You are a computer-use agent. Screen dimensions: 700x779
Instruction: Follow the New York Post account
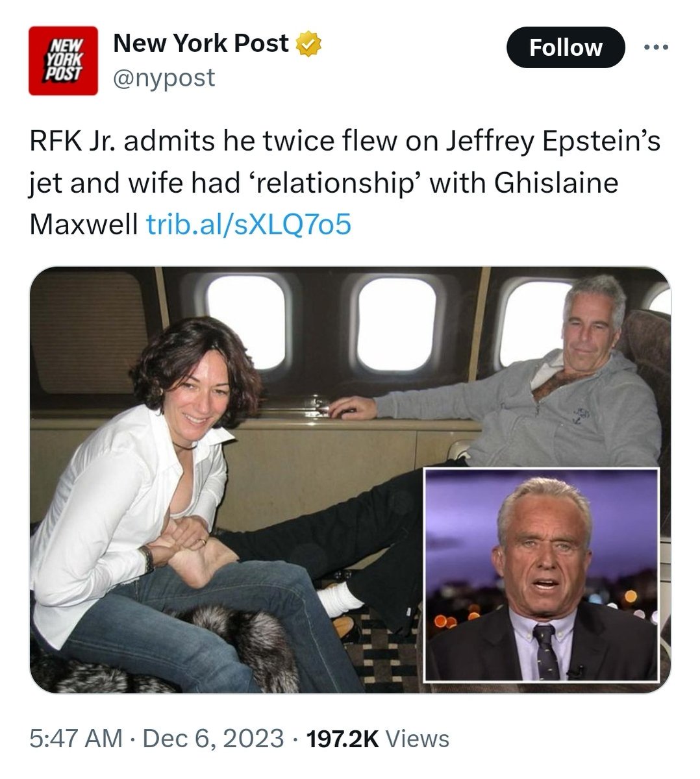click(x=565, y=47)
